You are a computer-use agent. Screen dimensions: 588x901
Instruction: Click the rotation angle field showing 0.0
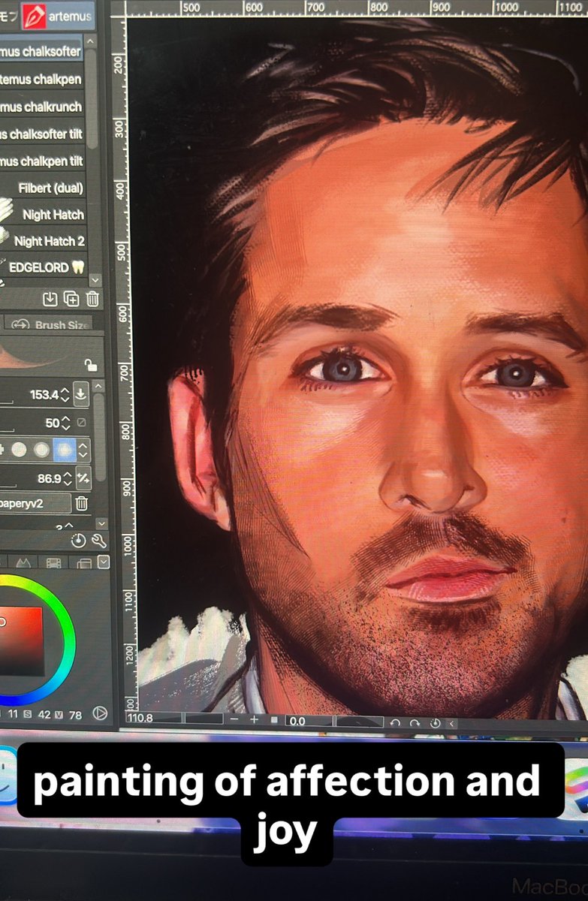308,722
